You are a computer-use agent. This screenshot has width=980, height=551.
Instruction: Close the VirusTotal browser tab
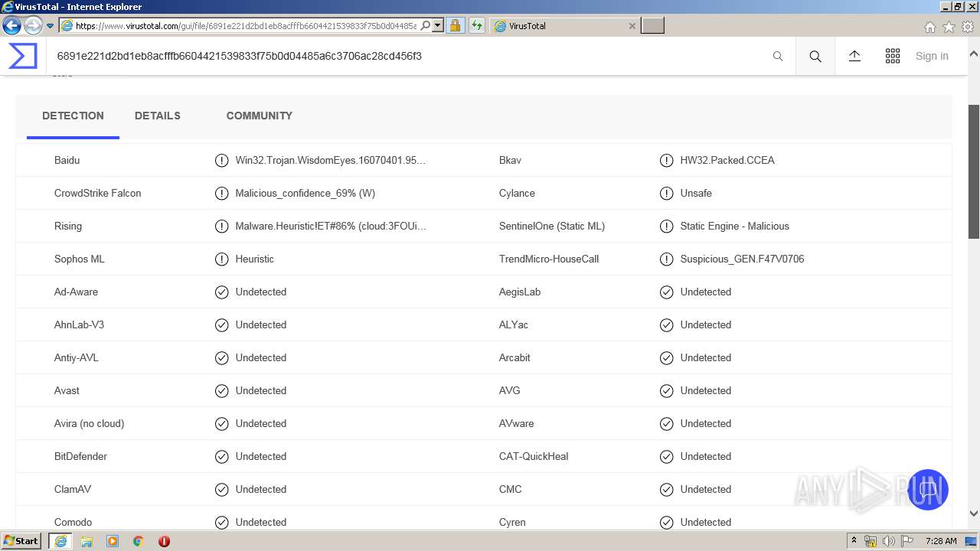tap(632, 26)
